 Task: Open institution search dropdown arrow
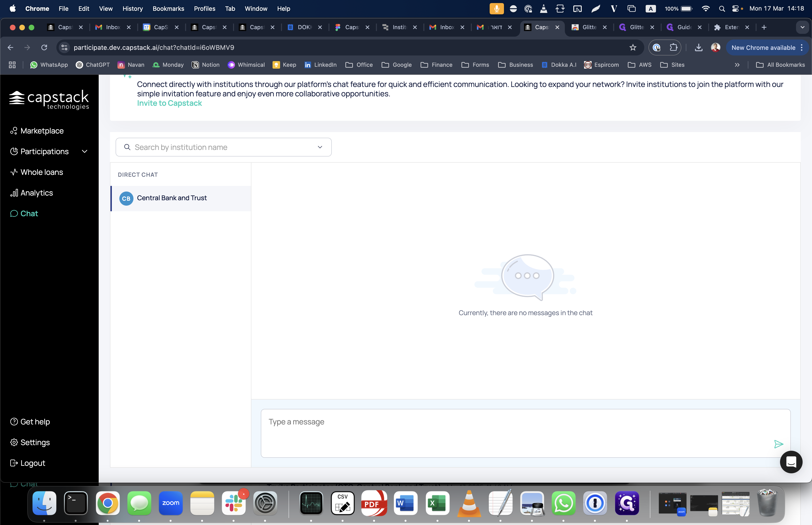320,147
